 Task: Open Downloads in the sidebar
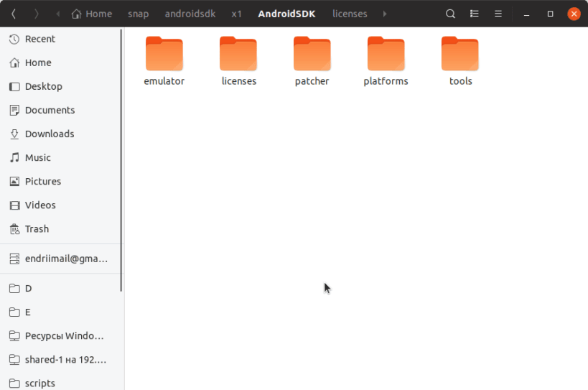60,134
